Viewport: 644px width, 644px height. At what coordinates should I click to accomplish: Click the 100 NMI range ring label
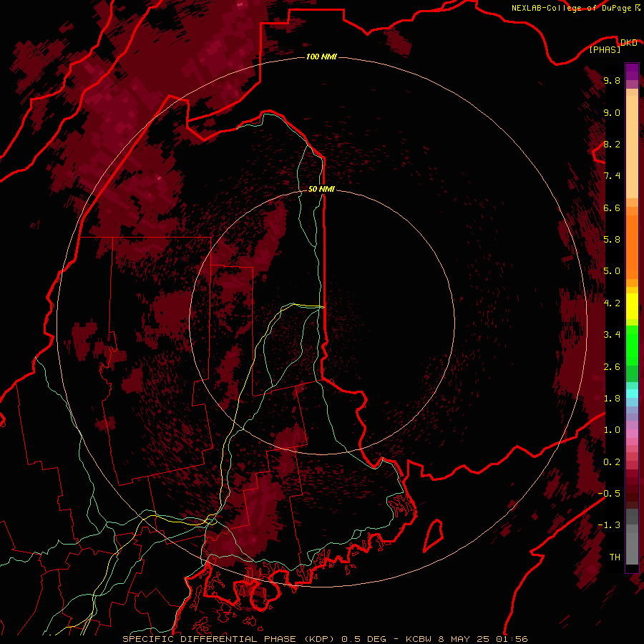click(321, 57)
